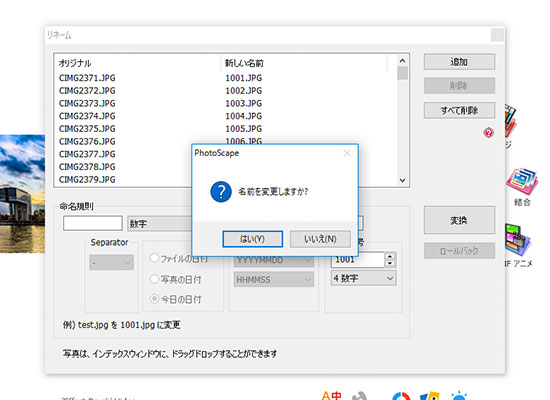Decrease the start number 1001 stepper
Image resolution: width=550 pixels, height=400 pixels.
(x=390, y=263)
